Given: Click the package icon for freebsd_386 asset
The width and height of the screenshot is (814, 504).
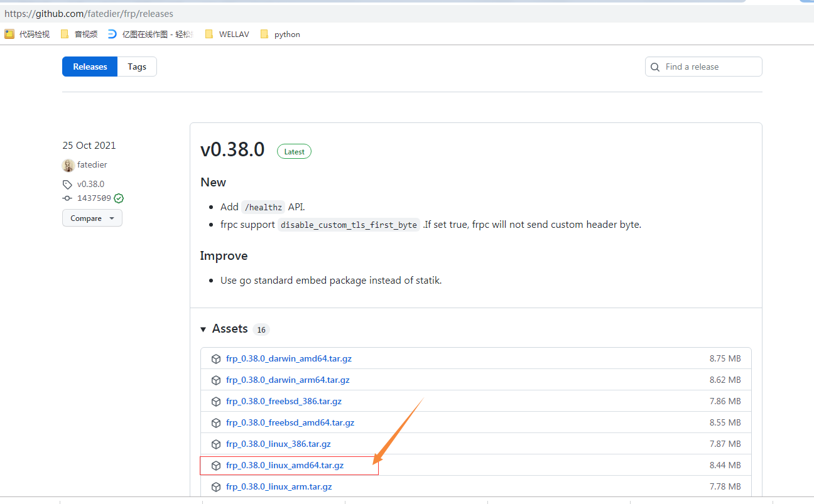Looking at the screenshot, I should click(216, 402).
